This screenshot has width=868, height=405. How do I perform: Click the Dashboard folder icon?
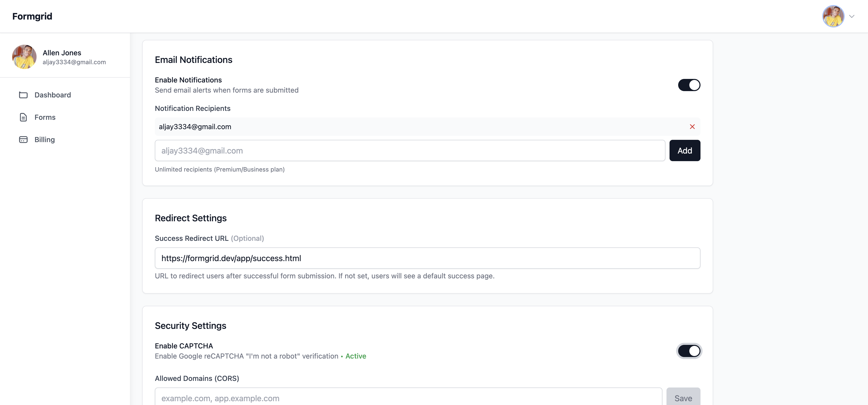pyautogui.click(x=23, y=95)
